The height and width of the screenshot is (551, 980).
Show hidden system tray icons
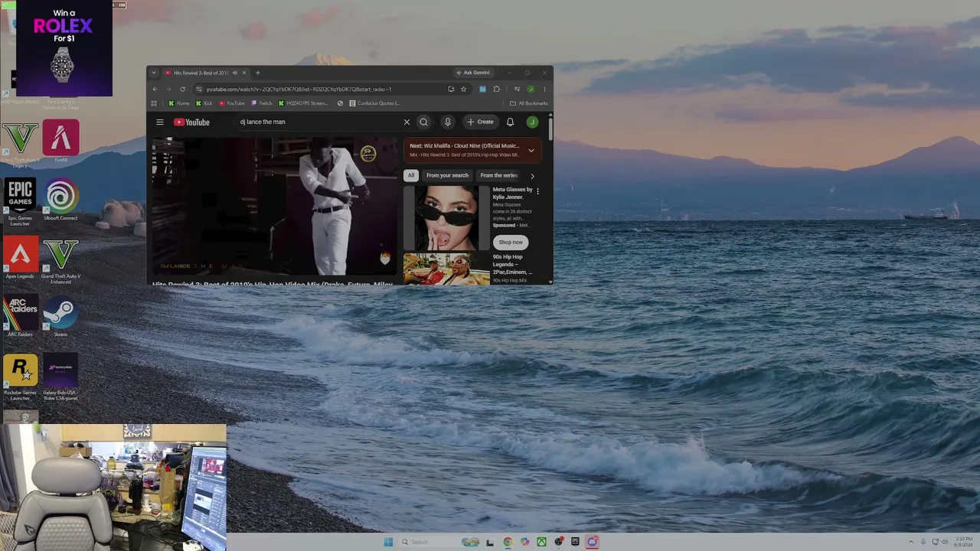(x=910, y=542)
